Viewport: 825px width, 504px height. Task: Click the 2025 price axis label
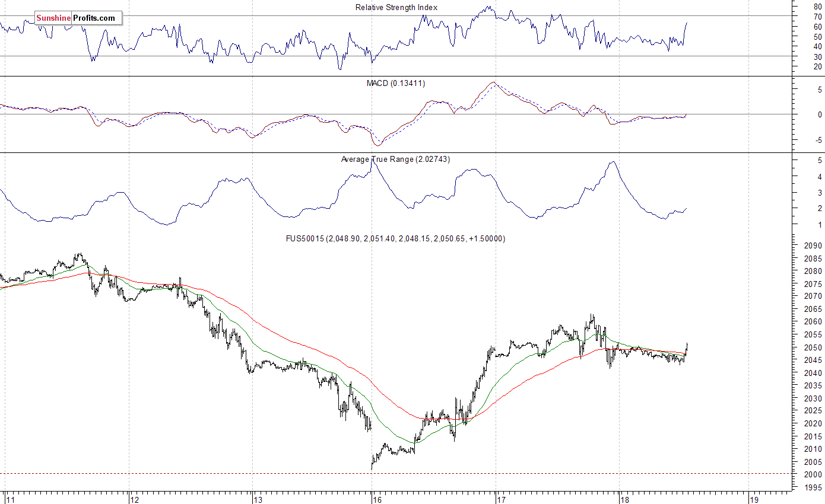point(813,411)
